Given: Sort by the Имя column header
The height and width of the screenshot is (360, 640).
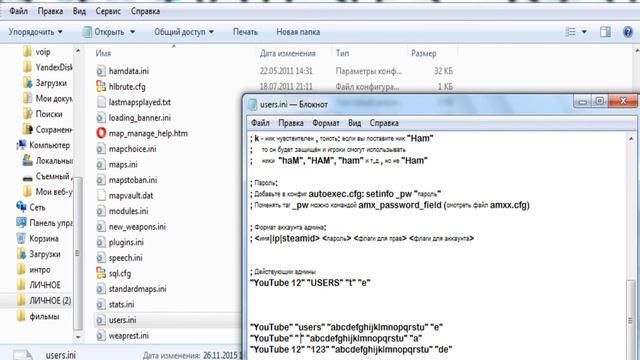Looking at the screenshot, I should pos(103,53).
